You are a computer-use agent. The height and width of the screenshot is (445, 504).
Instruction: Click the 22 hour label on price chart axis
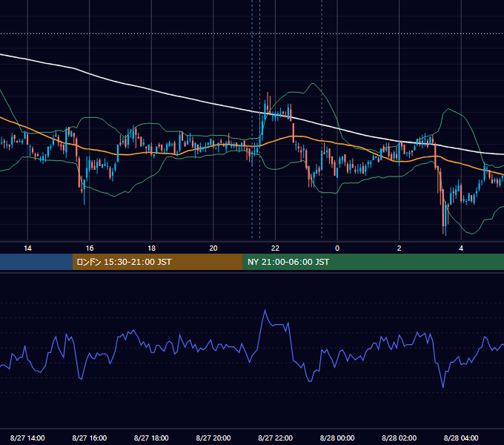pyautogui.click(x=275, y=248)
